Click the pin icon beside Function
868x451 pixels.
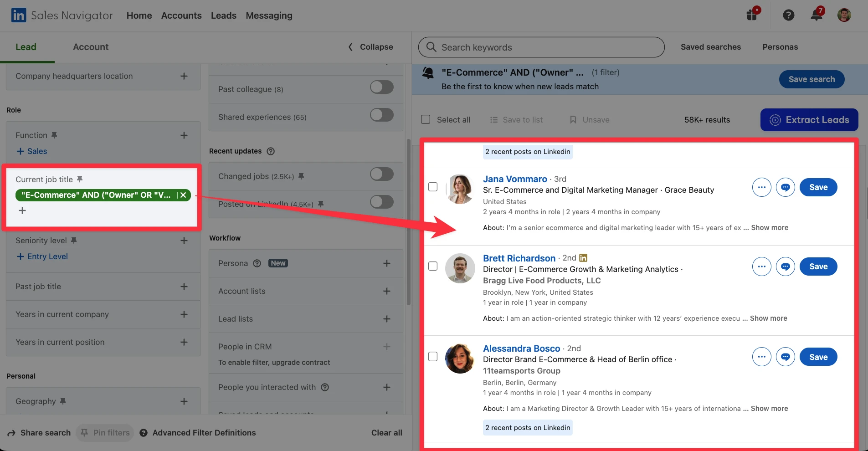(x=54, y=135)
